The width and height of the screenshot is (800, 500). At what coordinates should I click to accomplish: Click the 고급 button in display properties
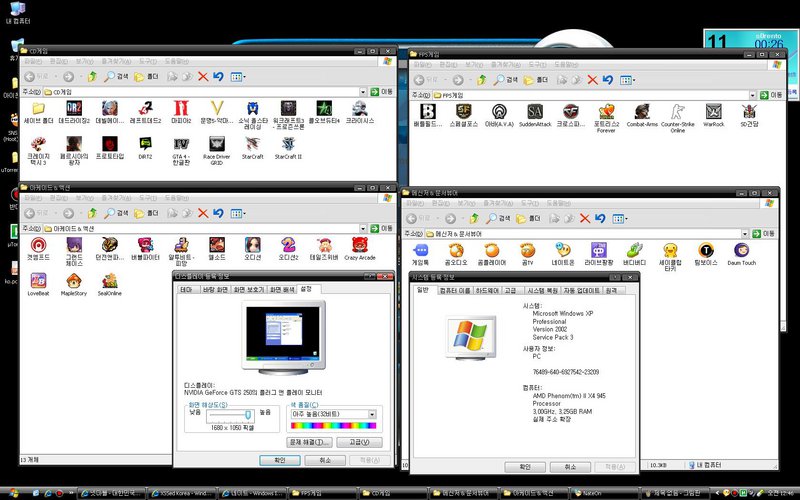pos(358,441)
